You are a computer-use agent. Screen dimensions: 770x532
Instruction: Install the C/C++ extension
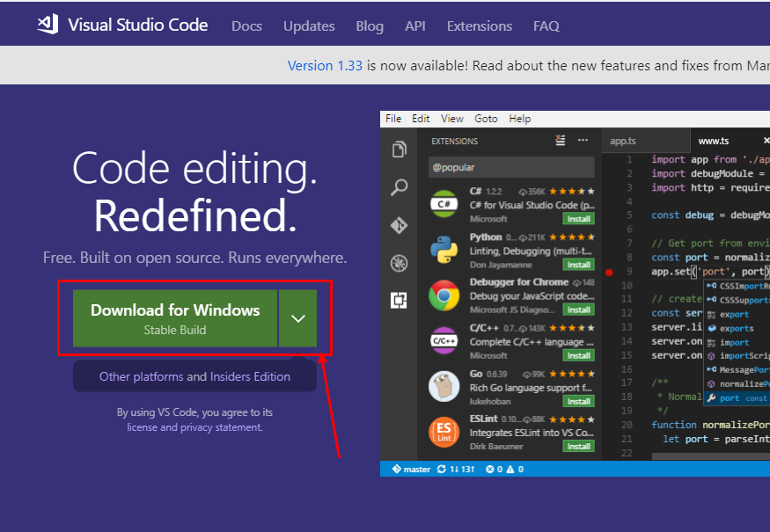point(578,355)
